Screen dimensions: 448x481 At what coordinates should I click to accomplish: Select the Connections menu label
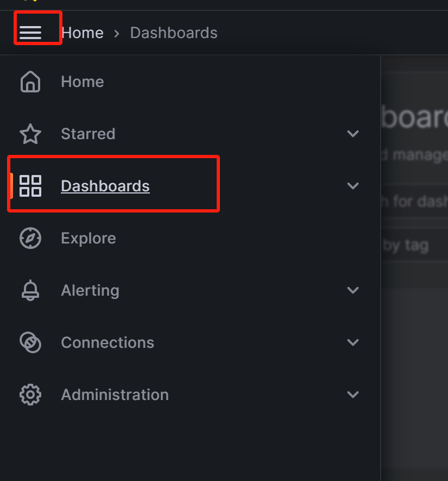108,342
